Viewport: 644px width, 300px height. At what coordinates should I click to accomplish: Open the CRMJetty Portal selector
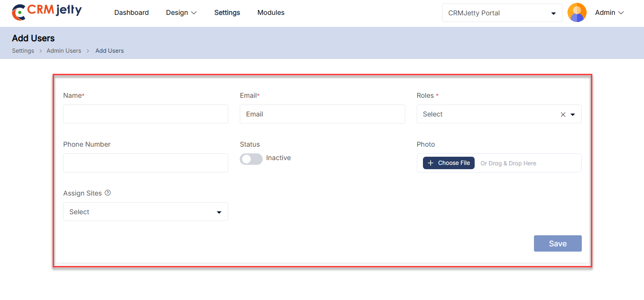click(x=501, y=13)
